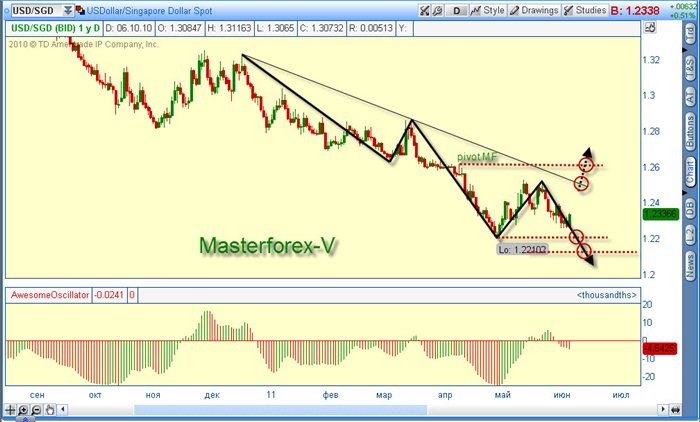
Task: Select the hand pan tool
Action: point(49,412)
